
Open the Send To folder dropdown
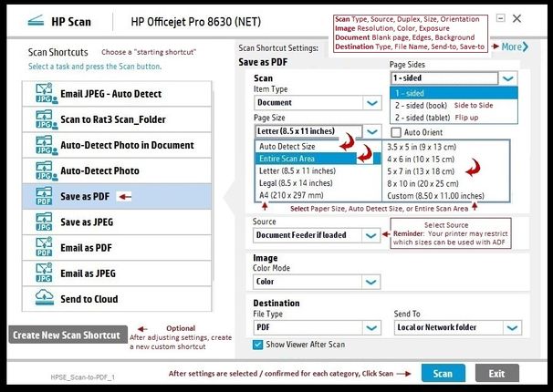(x=458, y=327)
